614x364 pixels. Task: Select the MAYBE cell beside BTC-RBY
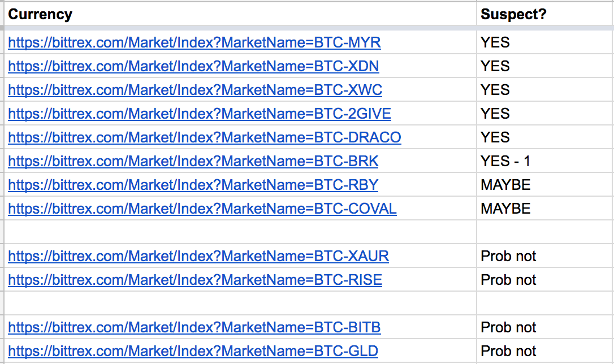pos(545,185)
